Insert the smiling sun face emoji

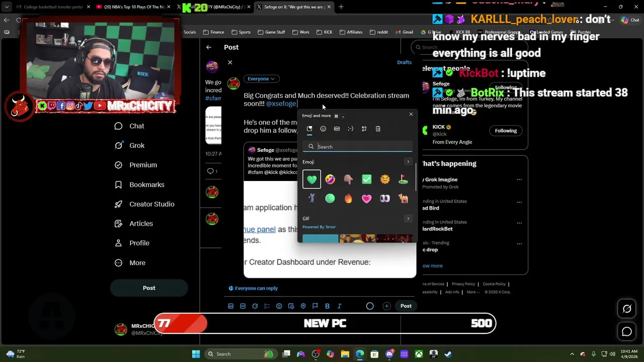385,179
